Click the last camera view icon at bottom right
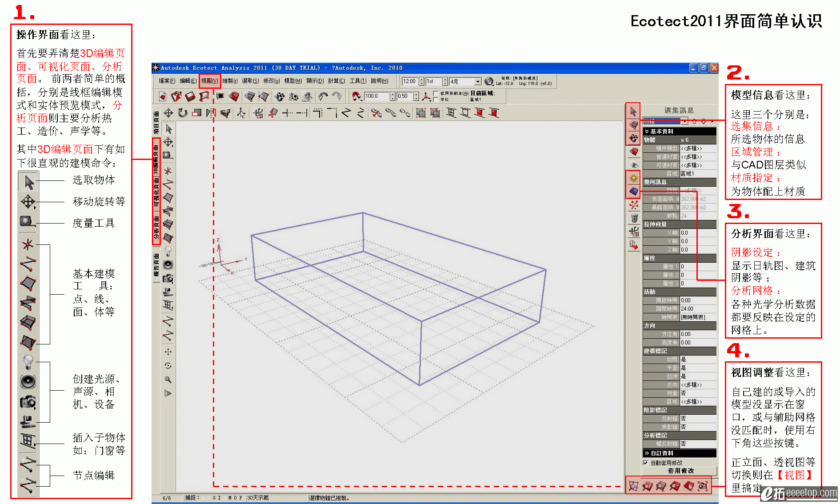840x504 pixels. (x=703, y=486)
